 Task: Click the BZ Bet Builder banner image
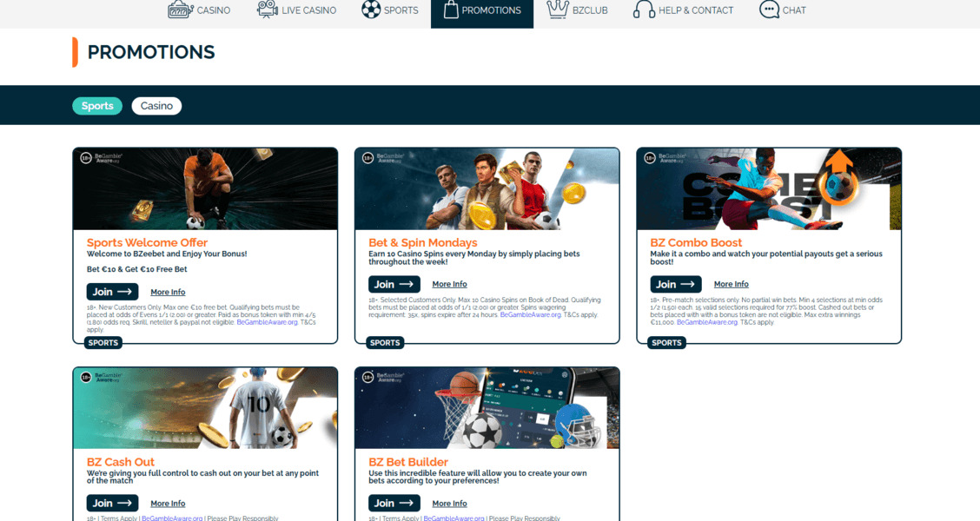pos(487,409)
